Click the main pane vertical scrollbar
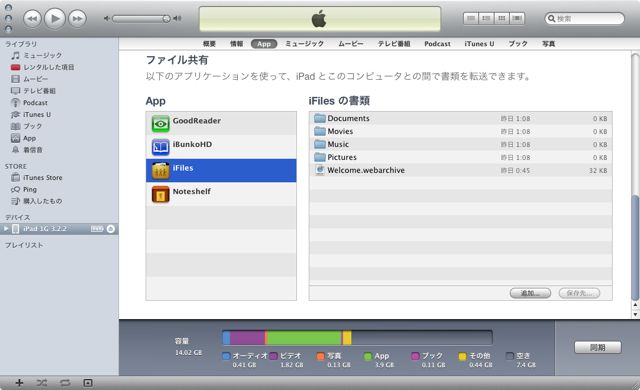Screen dimensions: 640x390 pos(635,247)
